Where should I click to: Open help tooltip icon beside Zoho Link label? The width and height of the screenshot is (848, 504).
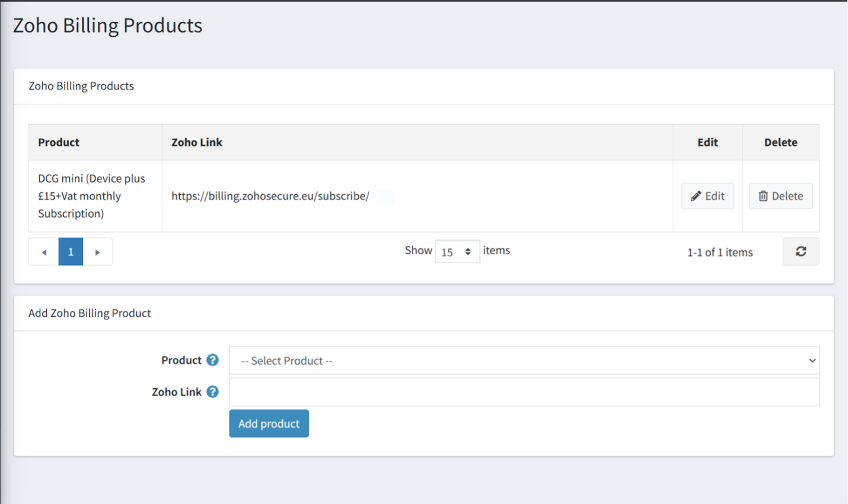pyautogui.click(x=212, y=392)
